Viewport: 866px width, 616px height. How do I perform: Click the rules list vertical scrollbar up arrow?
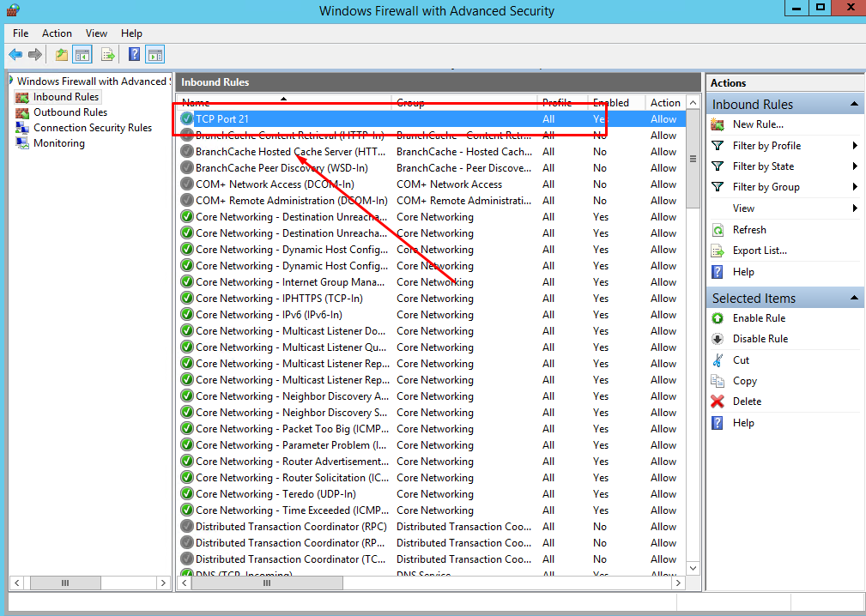(693, 103)
